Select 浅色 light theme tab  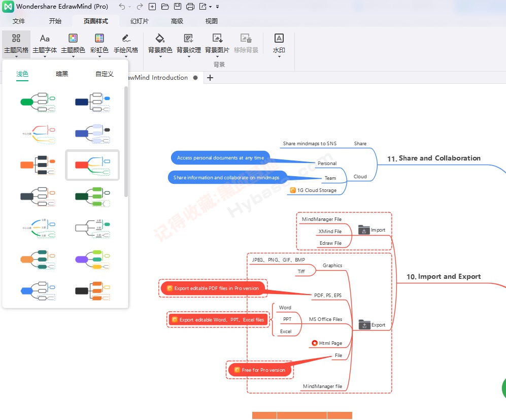click(22, 74)
